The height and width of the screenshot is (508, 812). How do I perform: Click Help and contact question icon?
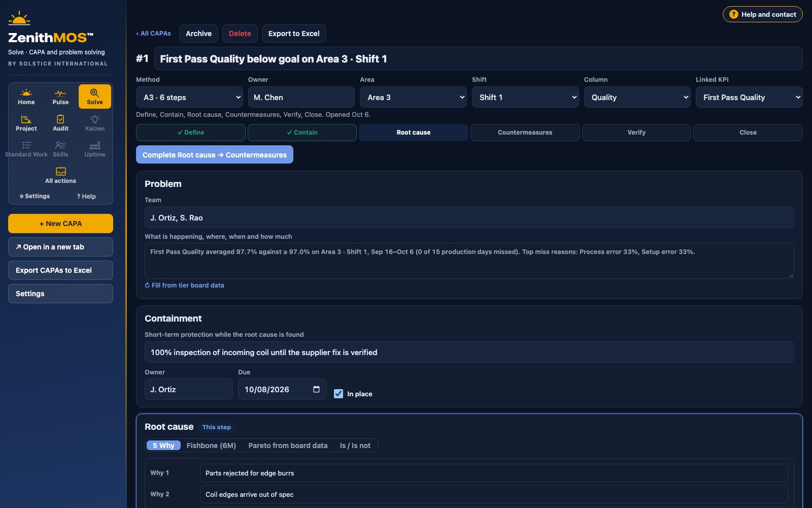coord(734,14)
